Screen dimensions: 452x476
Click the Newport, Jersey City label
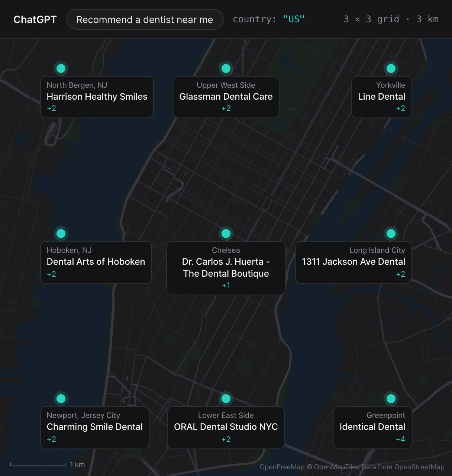click(x=83, y=415)
